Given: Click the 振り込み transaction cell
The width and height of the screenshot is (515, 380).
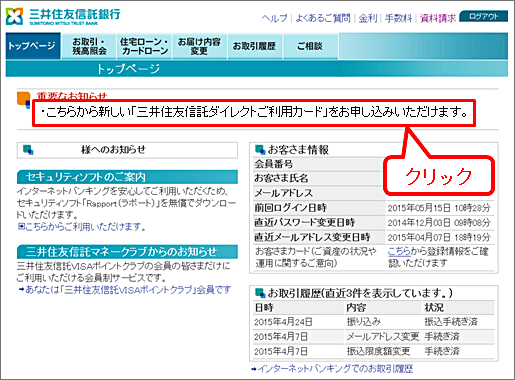Looking at the screenshot, I should coord(364,322).
